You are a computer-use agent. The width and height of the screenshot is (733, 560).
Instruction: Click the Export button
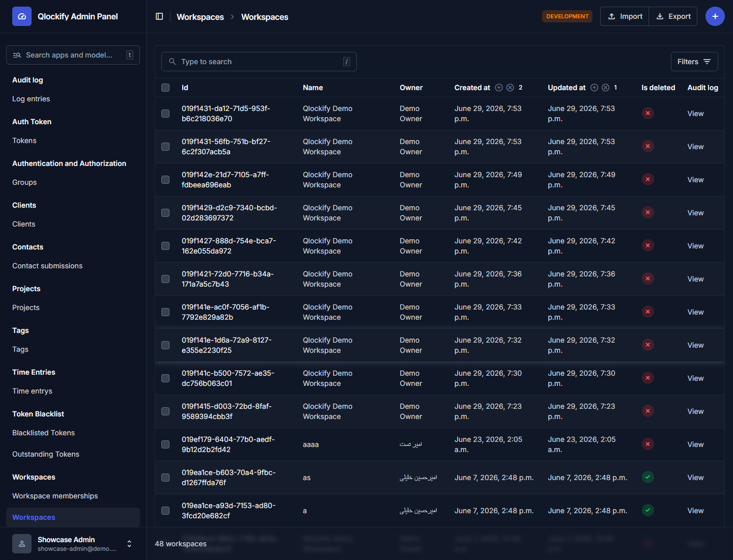673,16
